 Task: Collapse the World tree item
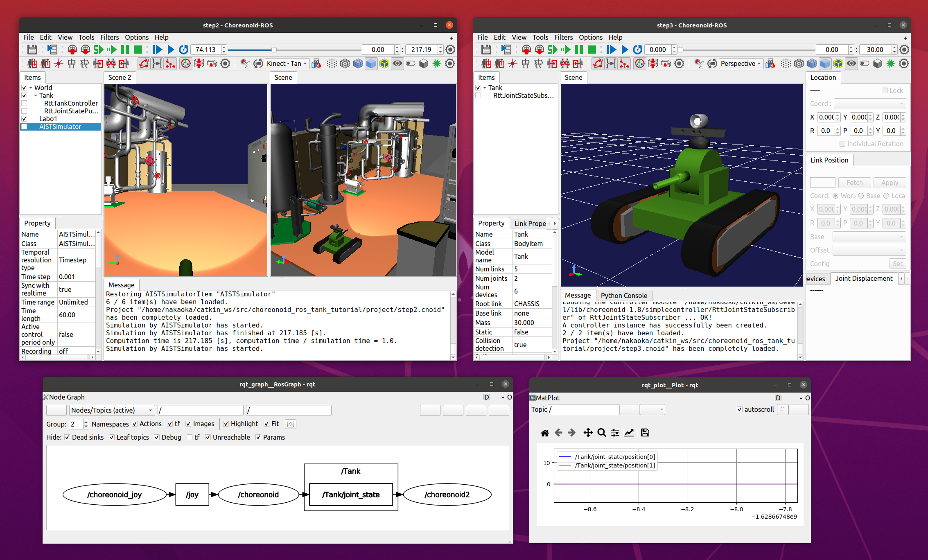tap(31, 88)
